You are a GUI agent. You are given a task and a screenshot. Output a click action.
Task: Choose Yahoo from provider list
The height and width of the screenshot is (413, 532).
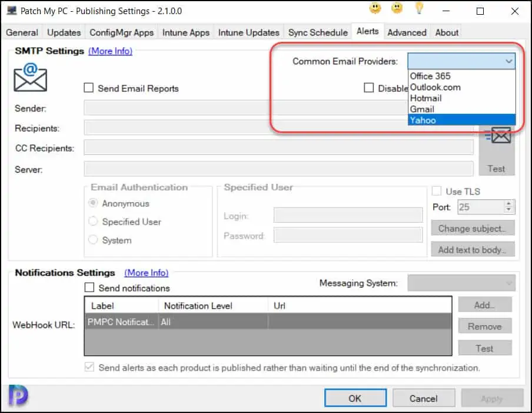461,120
